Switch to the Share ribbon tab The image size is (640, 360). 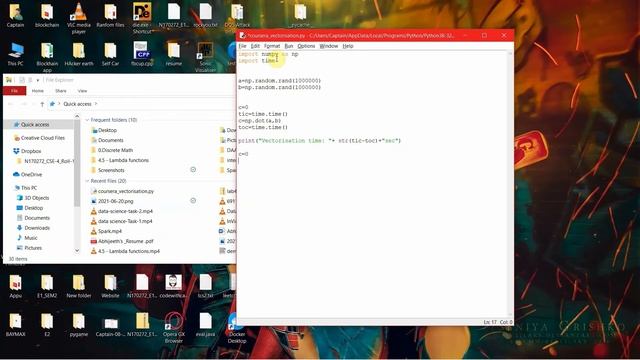(x=61, y=91)
